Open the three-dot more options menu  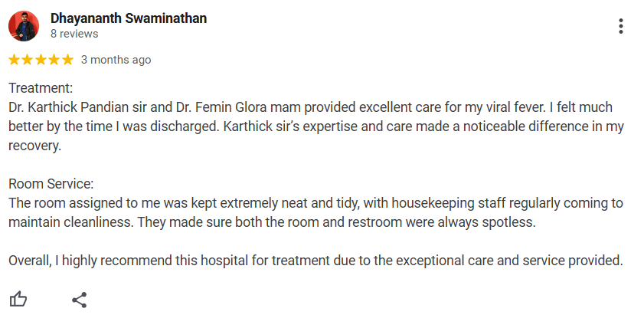[x=620, y=26]
